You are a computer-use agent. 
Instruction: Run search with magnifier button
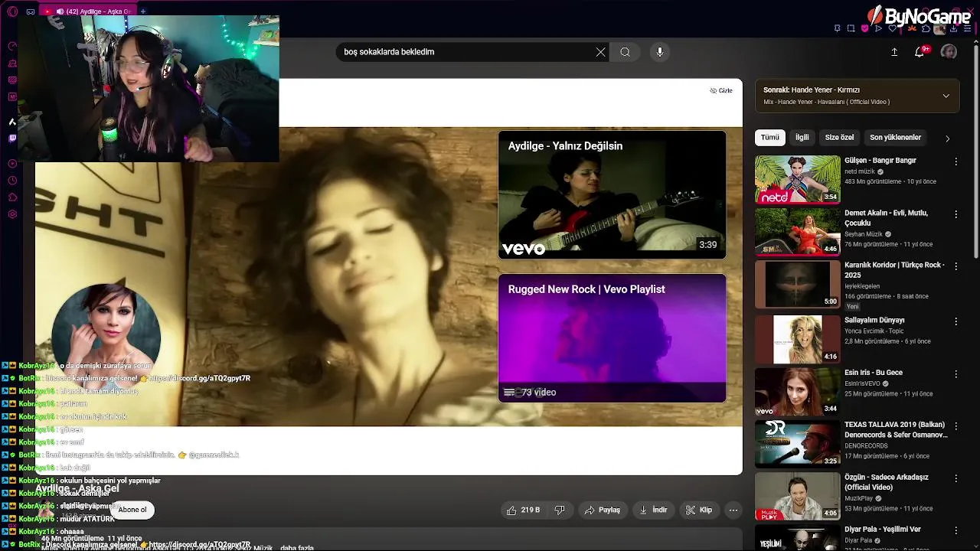625,52
